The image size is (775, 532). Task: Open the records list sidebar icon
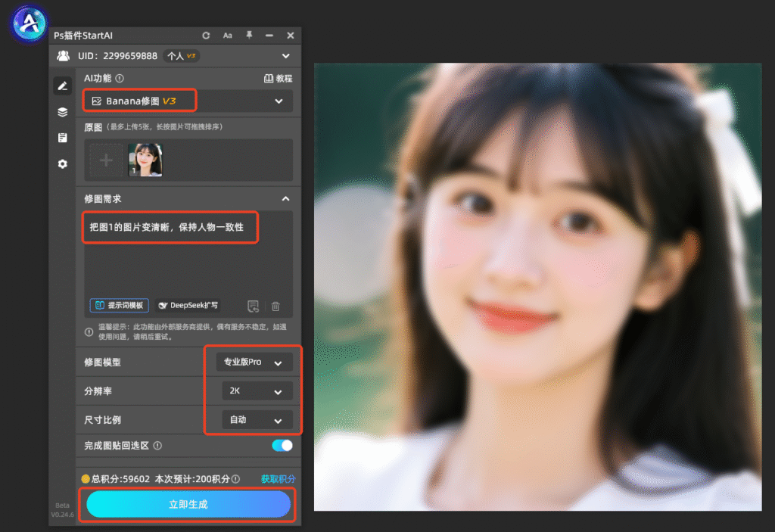tap(63, 138)
